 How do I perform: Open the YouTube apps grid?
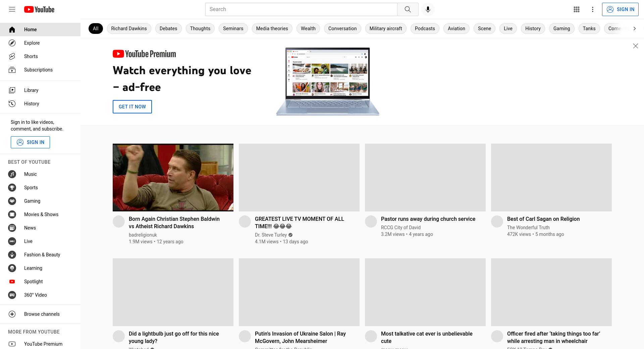(577, 9)
